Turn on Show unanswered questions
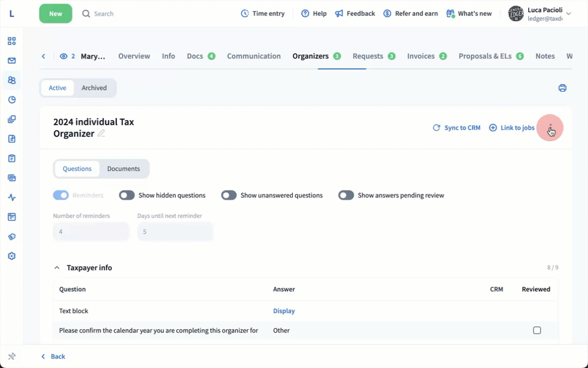 pos(229,195)
